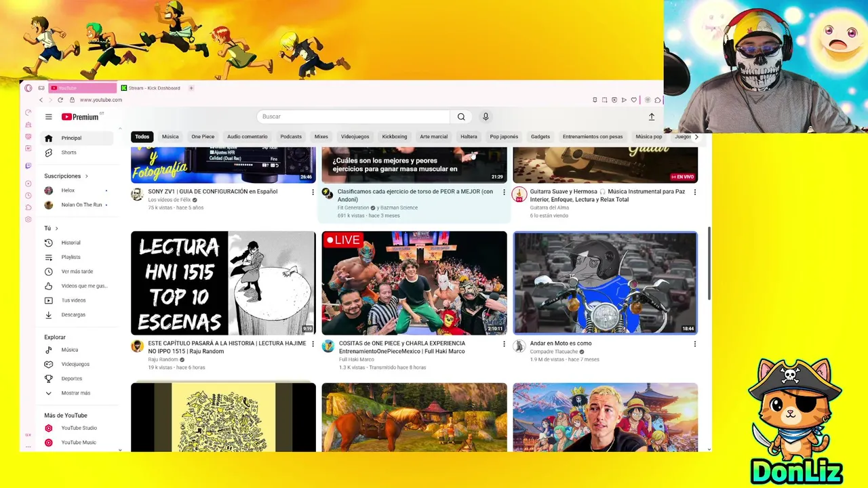Image resolution: width=868 pixels, height=488 pixels.
Task: Open options for the Clasificamos cada ejercicio video
Action: point(504,192)
